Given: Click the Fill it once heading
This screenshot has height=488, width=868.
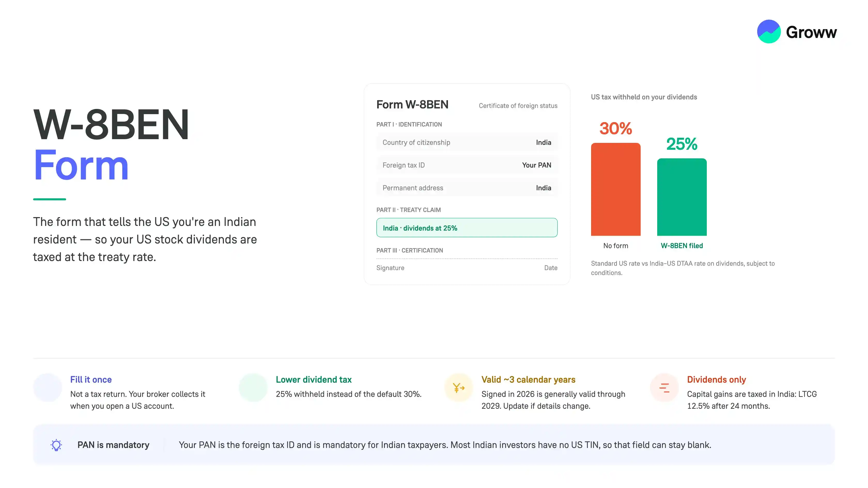Looking at the screenshot, I should tap(91, 380).
